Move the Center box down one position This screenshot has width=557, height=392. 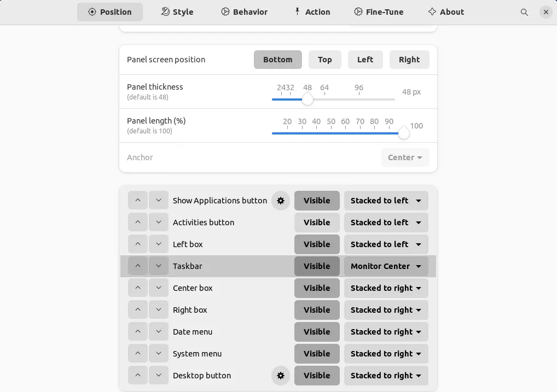tap(159, 288)
